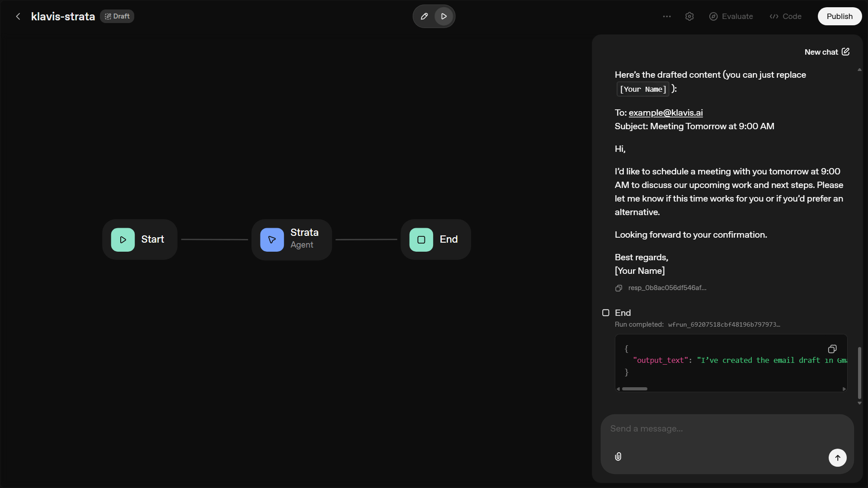This screenshot has width=868, height=488.
Task: Click the right arrow of the code scrollbar
Action: (844, 389)
